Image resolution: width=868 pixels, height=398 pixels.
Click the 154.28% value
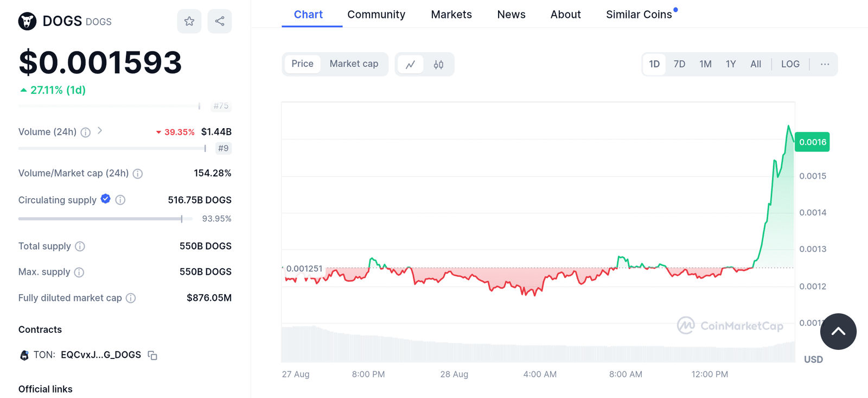(213, 173)
